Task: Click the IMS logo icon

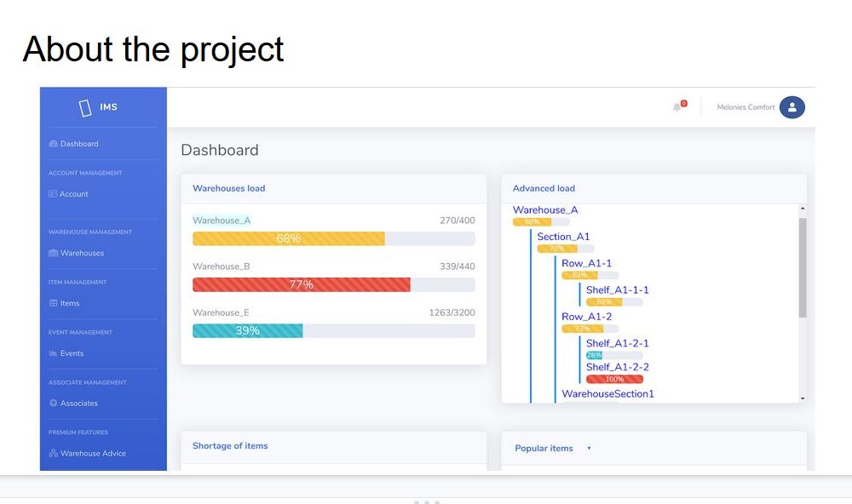Action: coord(85,107)
